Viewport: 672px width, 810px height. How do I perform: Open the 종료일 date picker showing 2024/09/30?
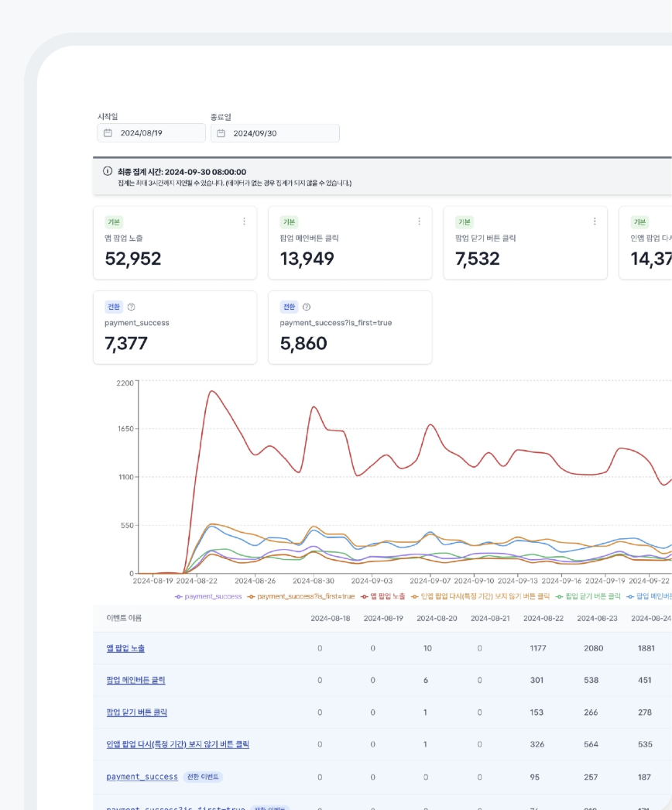point(264,133)
